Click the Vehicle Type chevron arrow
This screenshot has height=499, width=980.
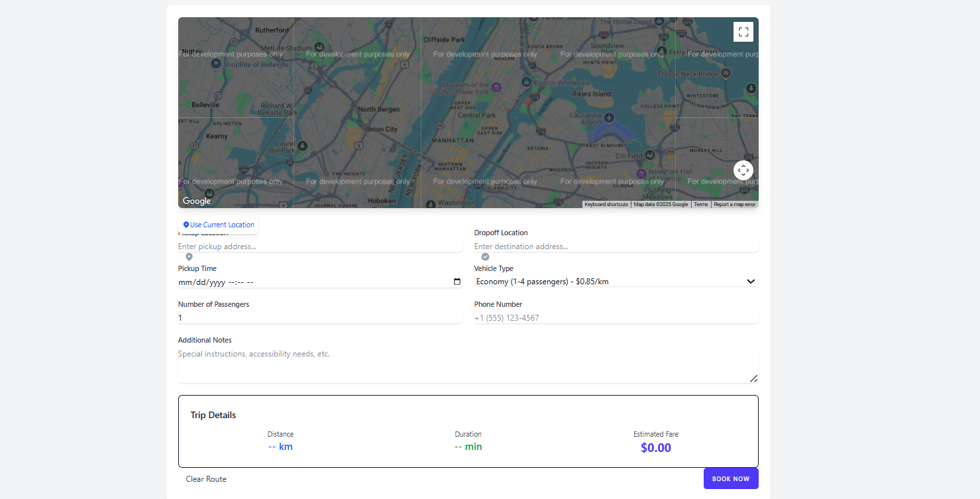[751, 282]
